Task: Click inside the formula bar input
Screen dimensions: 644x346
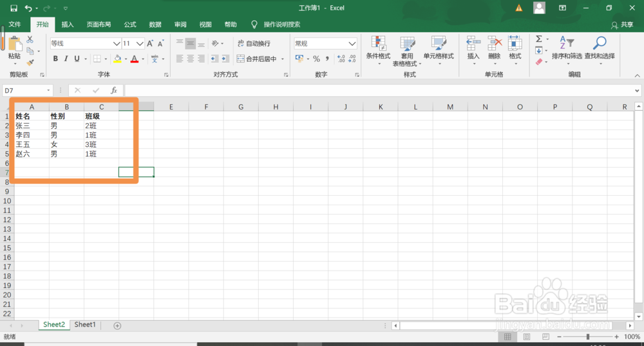Action: [x=379, y=90]
